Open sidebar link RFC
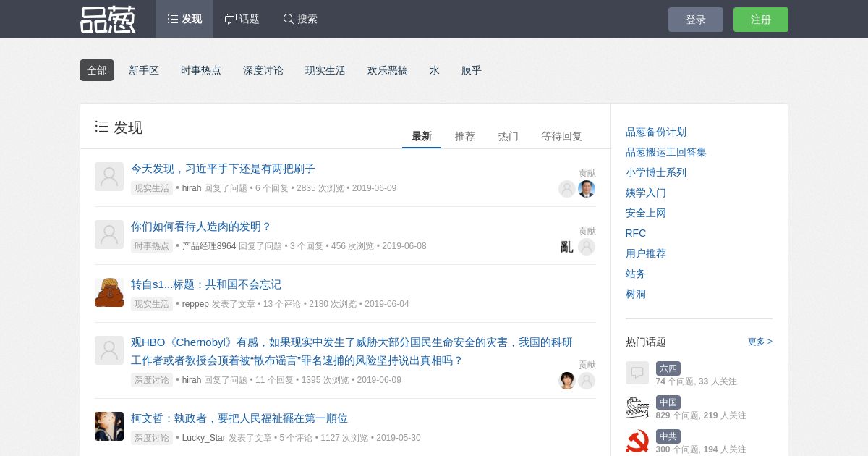This screenshot has height=456, width=868. point(636,233)
